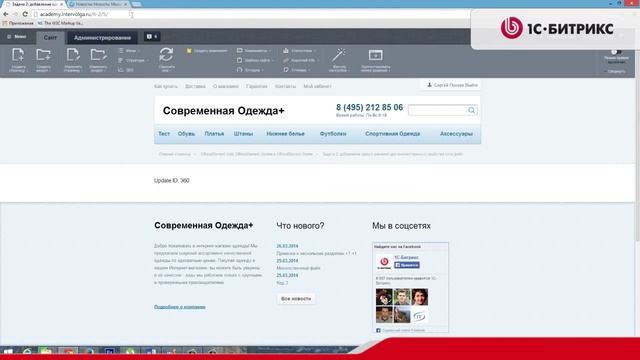Click the notifications counter badge
This screenshot has height=360, width=640.
pyautogui.click(x=152, y=37)
